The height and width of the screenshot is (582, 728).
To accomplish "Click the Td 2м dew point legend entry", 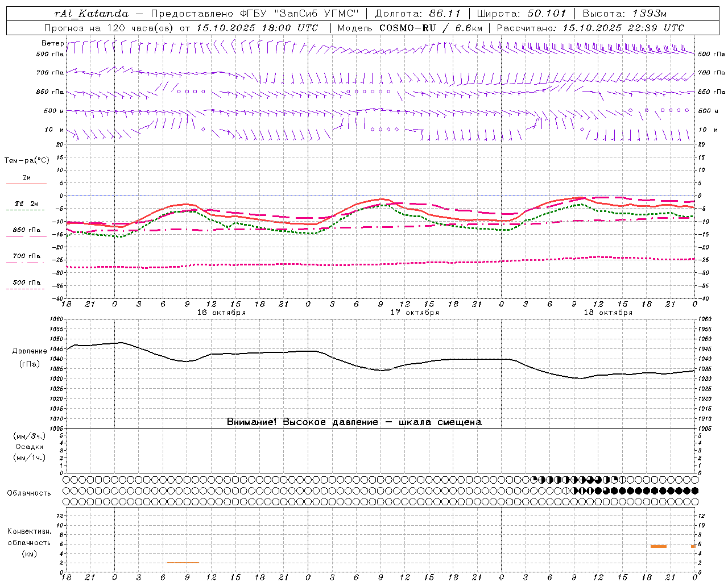I will 27,203.
